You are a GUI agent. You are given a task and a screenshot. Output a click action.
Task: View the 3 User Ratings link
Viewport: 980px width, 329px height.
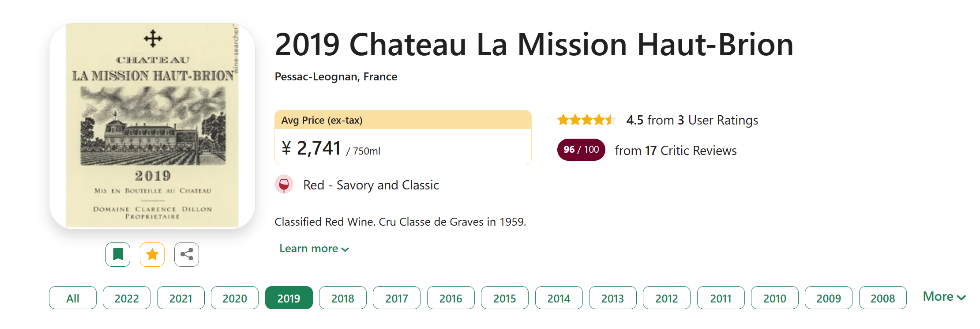pos(692,120)
